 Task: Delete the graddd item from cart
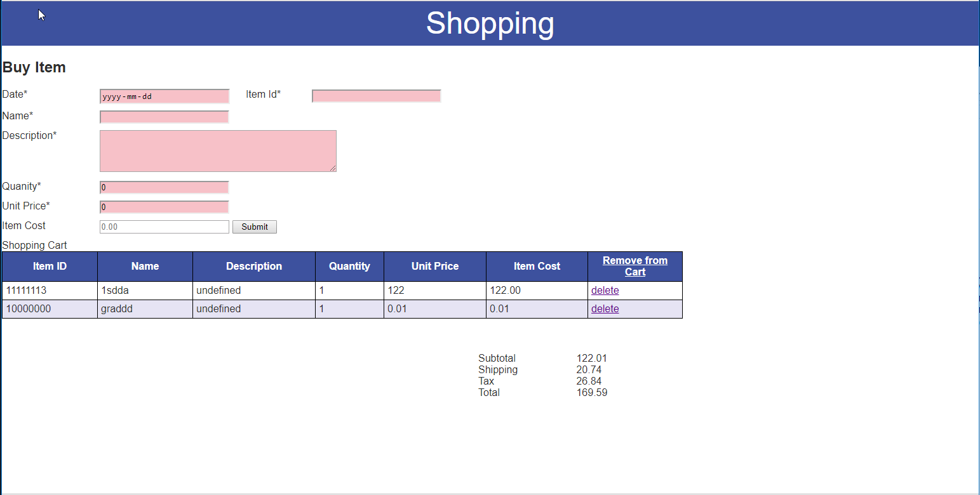pyautogui.click(x=605, y=309)
